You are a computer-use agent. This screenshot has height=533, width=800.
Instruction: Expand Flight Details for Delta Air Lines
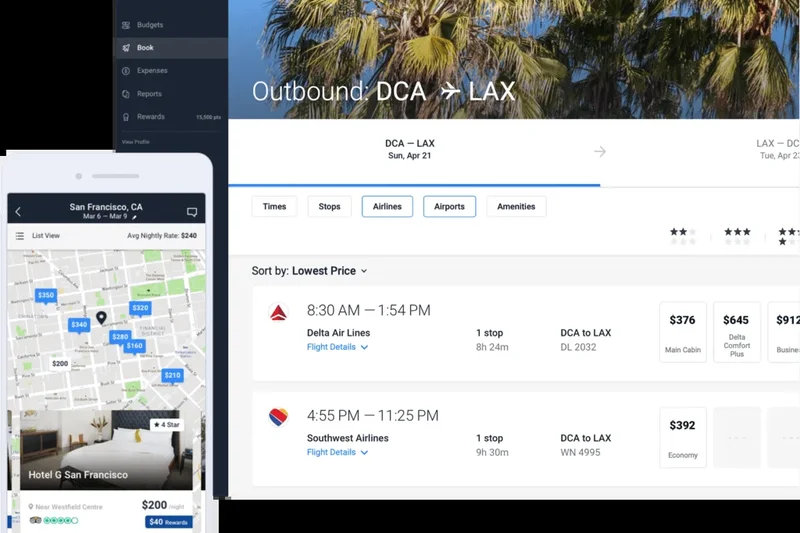[x=337, y=347]
